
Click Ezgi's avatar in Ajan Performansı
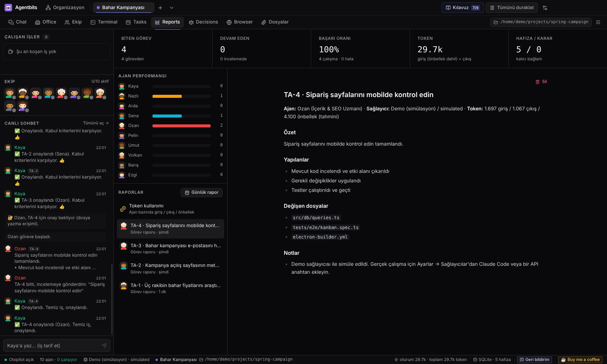[122, 175]
